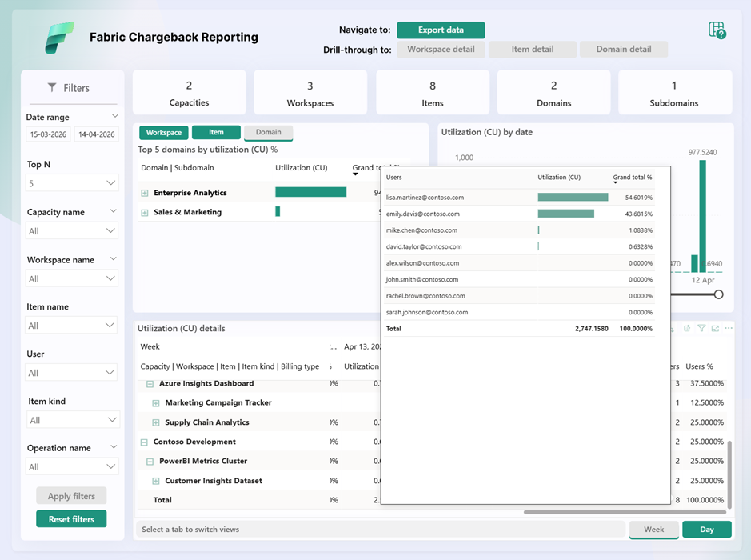Open the Workspace name dropdown
The image size is (751, 560).
72,279
